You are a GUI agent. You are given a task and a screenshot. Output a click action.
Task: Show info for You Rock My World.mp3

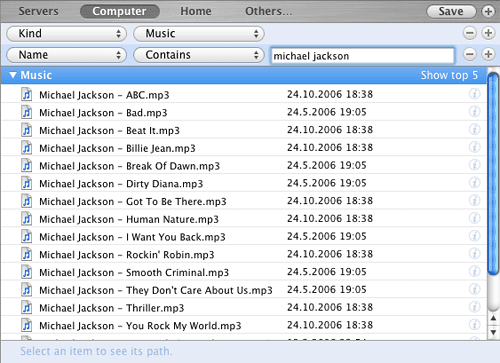click(475, 325)
